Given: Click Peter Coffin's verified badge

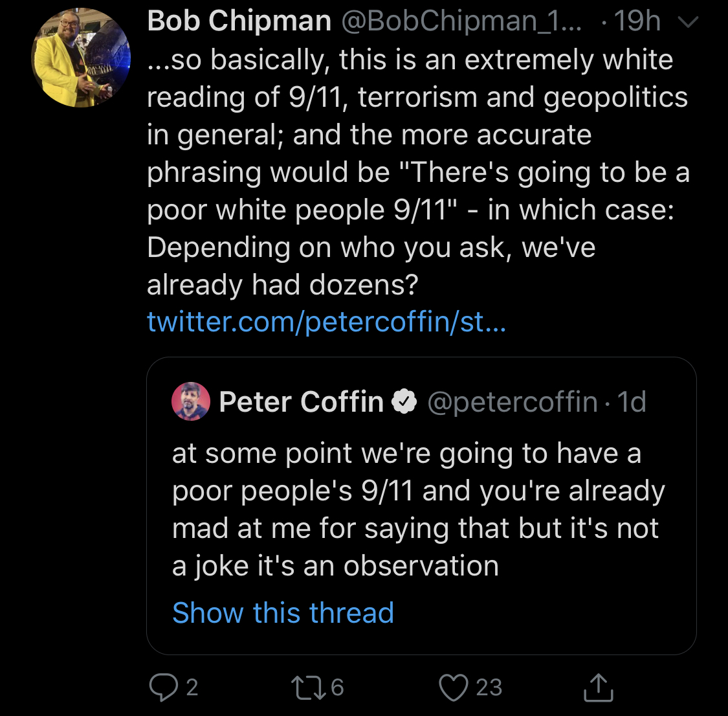Looking at the screenshot, I should coord(404,401).
